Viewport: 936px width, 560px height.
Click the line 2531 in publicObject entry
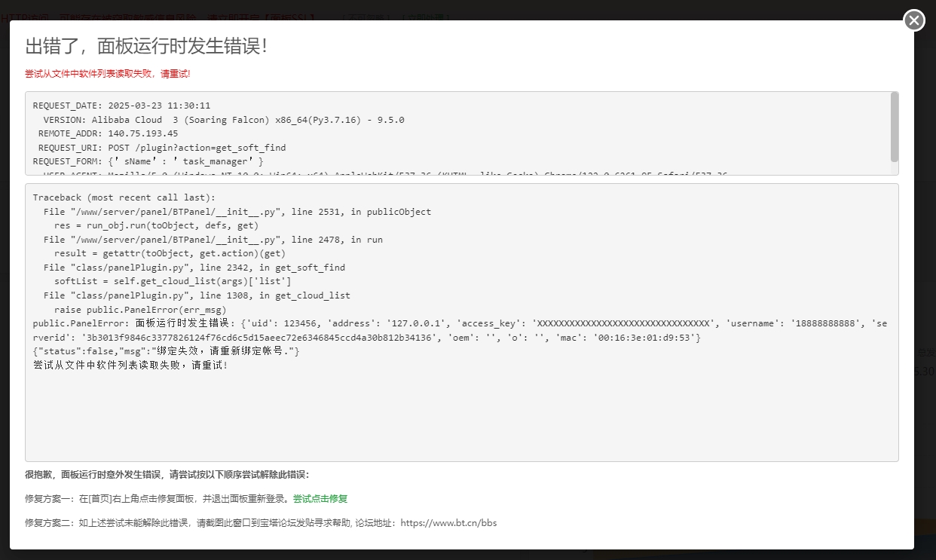coord(237,212)
